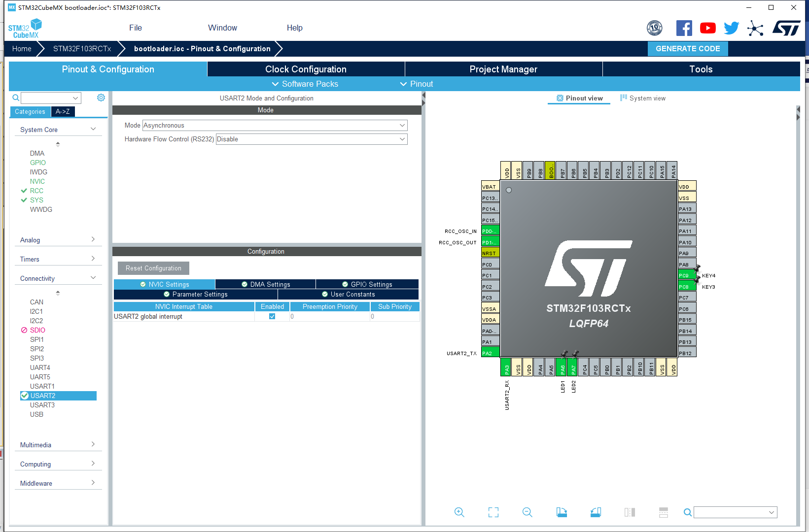Open the Parameter Settings tab

[x=196, y=294]
